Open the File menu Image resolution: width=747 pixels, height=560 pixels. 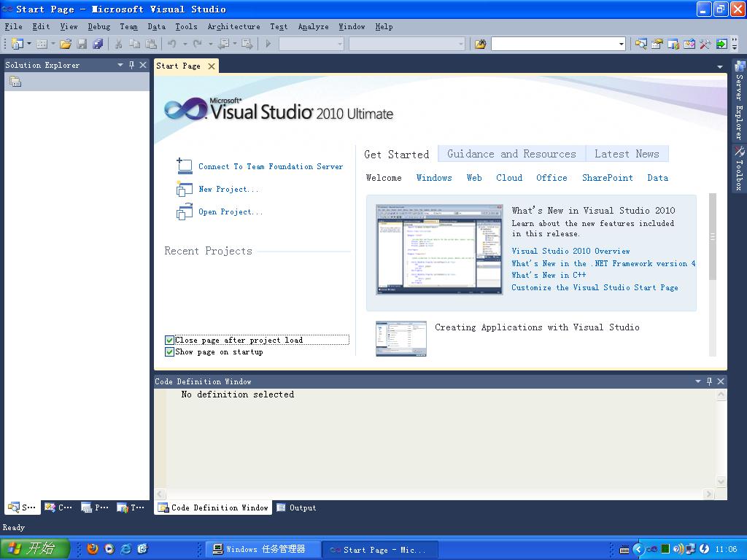pos(13,27)
